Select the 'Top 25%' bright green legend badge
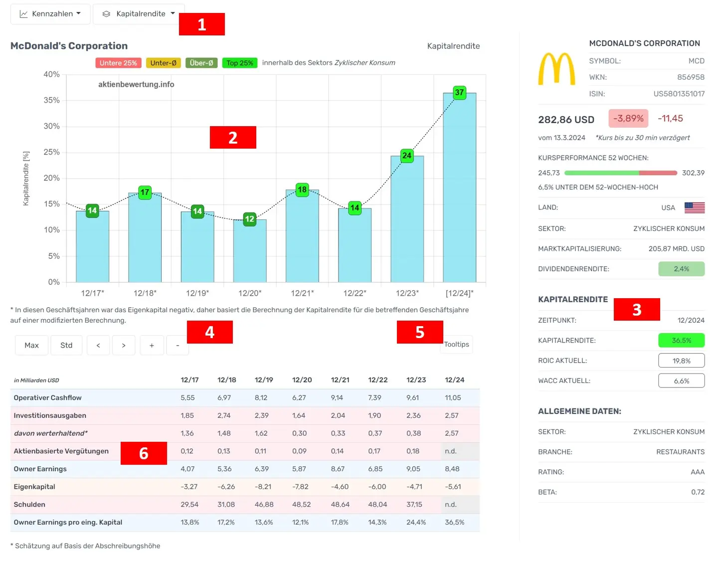The height and width of the screenshot is (561, 728). (x=240, y=63)
